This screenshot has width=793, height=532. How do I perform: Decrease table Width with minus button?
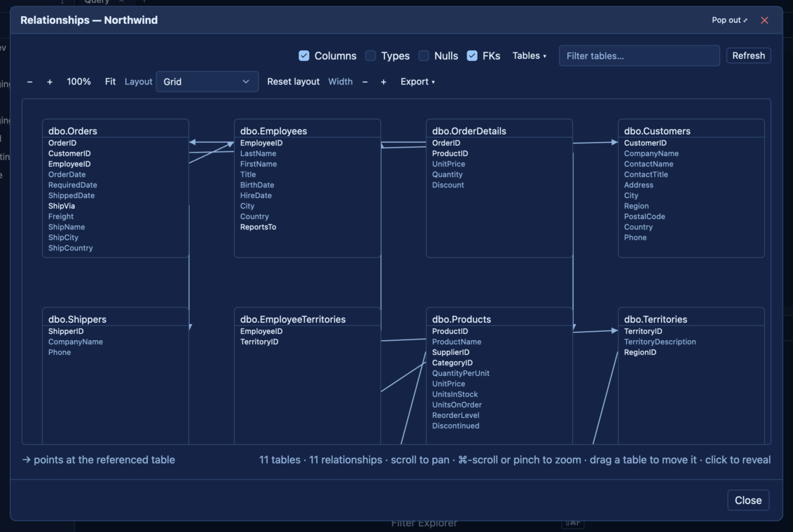[x=365, y=82]
